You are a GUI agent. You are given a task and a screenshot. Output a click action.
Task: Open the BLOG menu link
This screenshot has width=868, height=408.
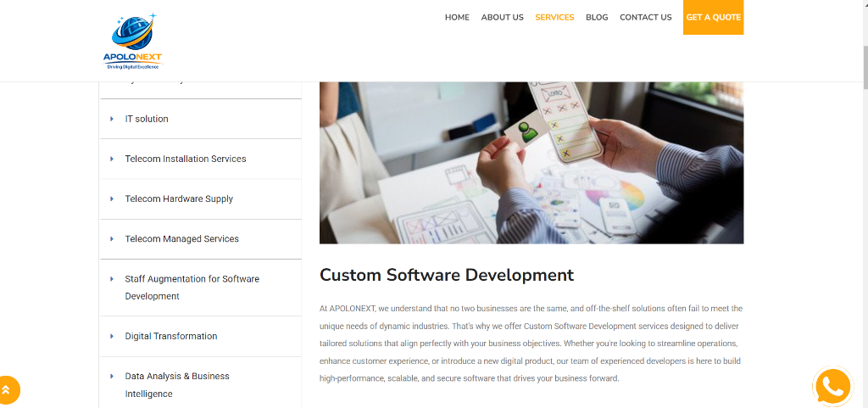[x=597, y=17]
